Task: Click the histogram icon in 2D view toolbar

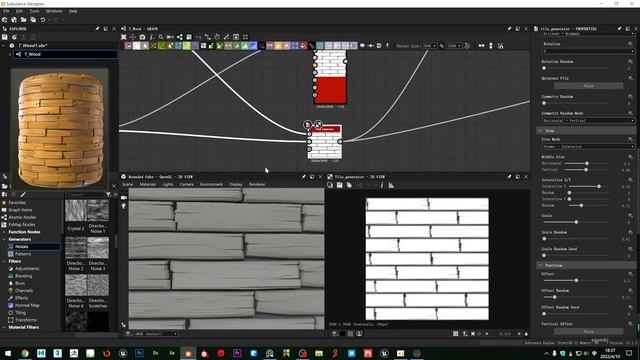Action: (x=391, y=185)
